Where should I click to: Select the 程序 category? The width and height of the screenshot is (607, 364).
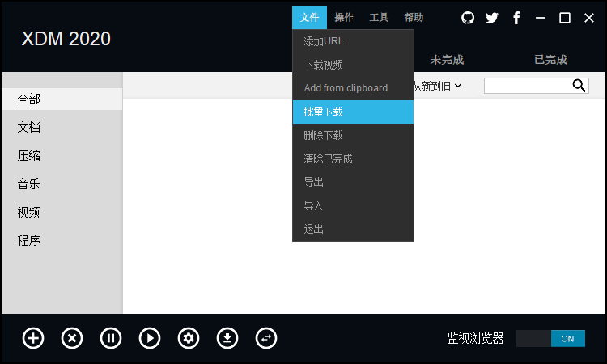coord(62,240)
